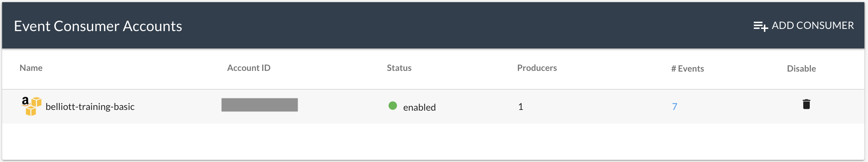Click the enabled status text

coord(420,107)
